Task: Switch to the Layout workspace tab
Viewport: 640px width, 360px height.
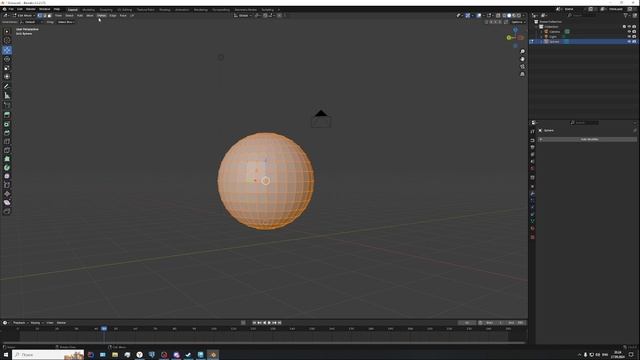Action: [73, 9]
